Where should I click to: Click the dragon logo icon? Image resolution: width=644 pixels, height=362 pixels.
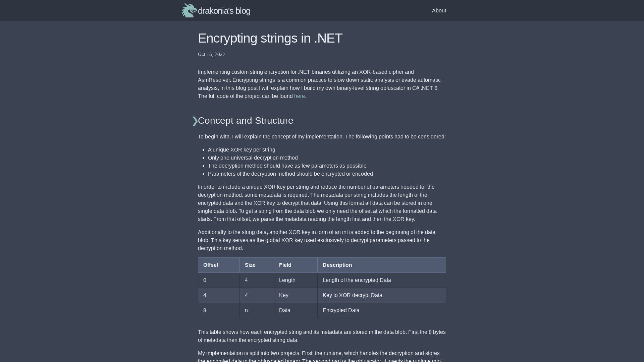[x=189, y=10]
